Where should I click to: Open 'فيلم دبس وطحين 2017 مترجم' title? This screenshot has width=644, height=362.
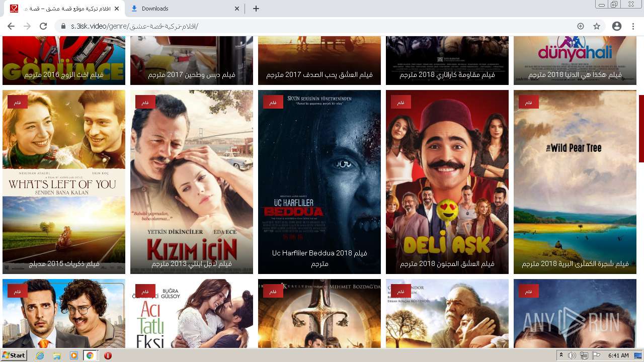point(192,75)
